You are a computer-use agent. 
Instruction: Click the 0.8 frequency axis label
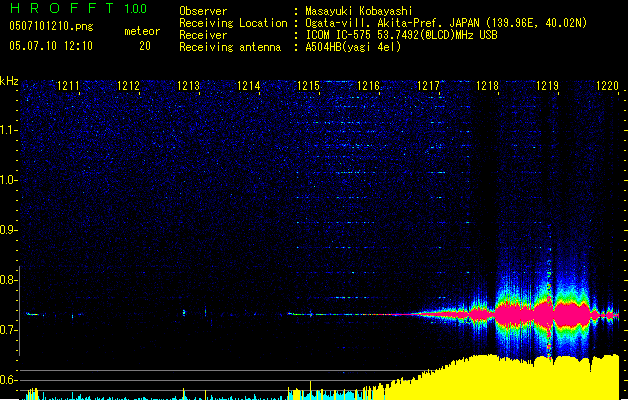coord(9,280)
